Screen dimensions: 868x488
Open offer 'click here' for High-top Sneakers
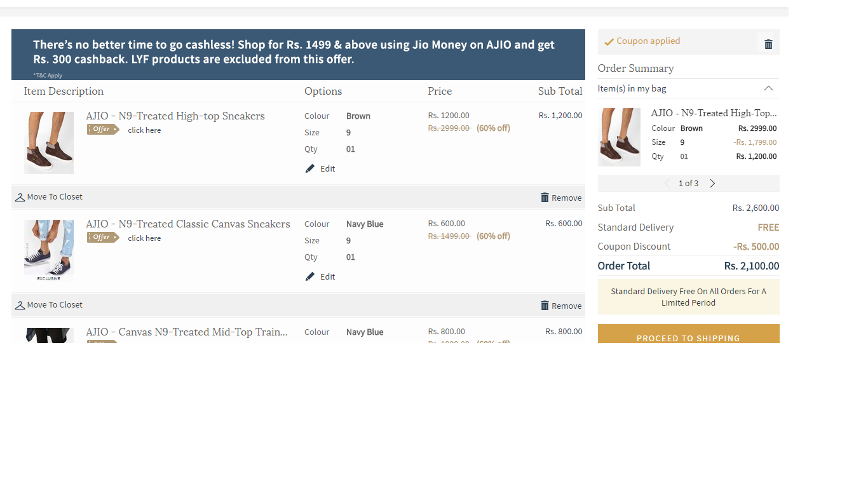(144, 130)
